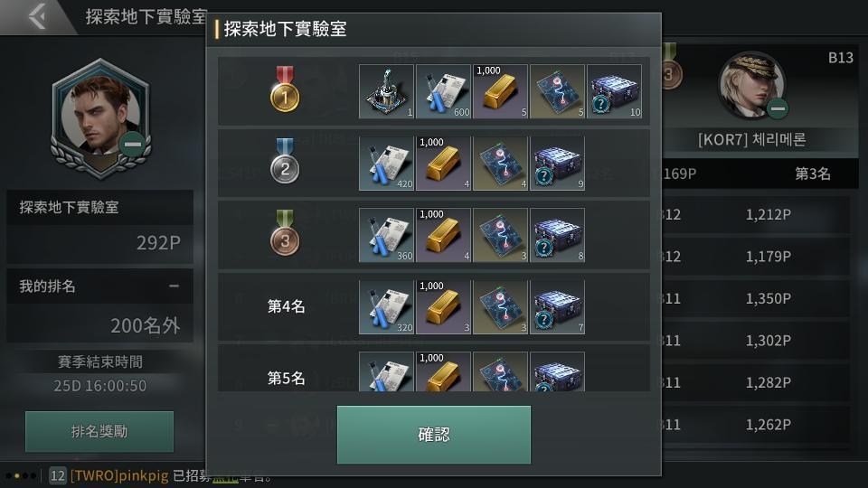
Task: Open the [KOR7] third-rank player portrait
Action: pos(751,85)
